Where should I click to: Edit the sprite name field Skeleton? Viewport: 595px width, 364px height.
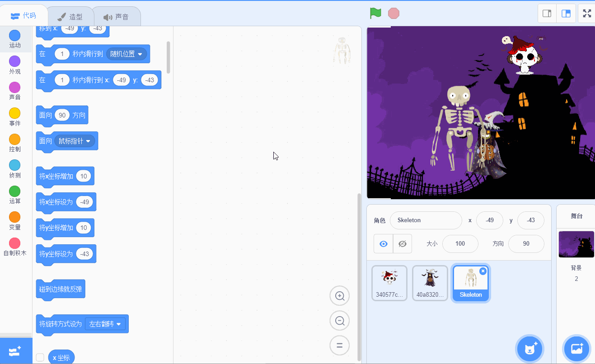426,220
